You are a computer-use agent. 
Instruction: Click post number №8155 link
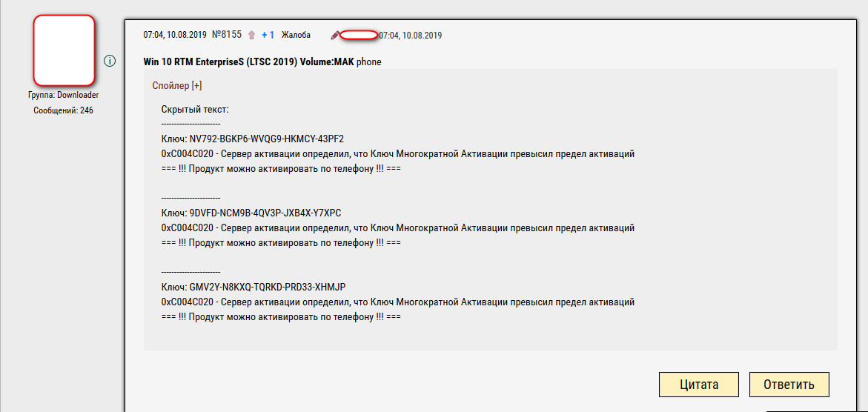(226, 35)
